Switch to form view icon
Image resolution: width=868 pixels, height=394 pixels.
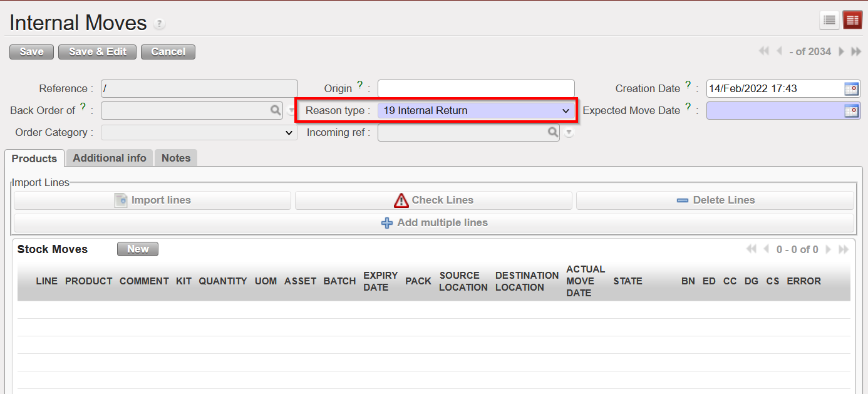pyautogui.click(x=852, y=20)
